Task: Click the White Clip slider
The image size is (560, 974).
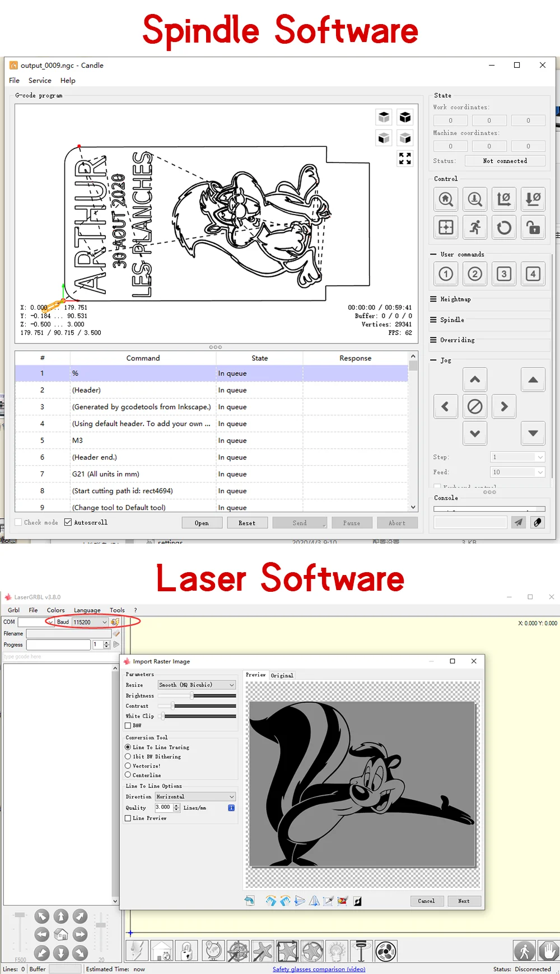Action: point(197,716)
